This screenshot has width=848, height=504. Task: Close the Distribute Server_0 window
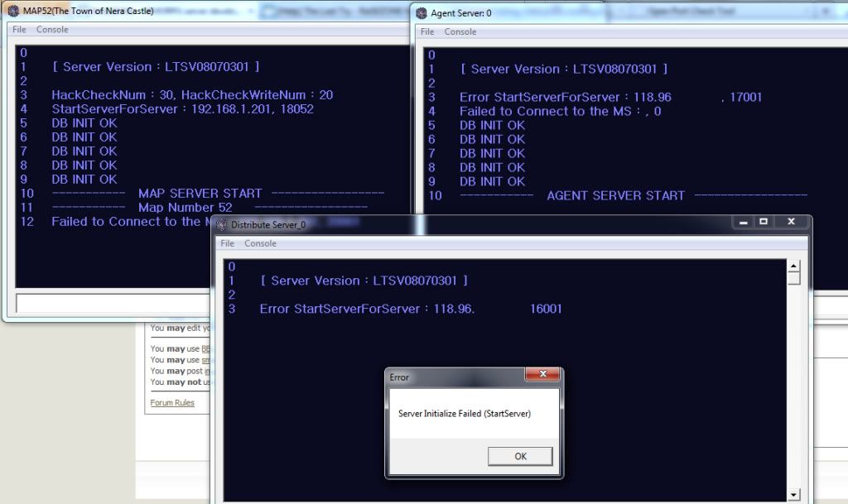point(791,223)
